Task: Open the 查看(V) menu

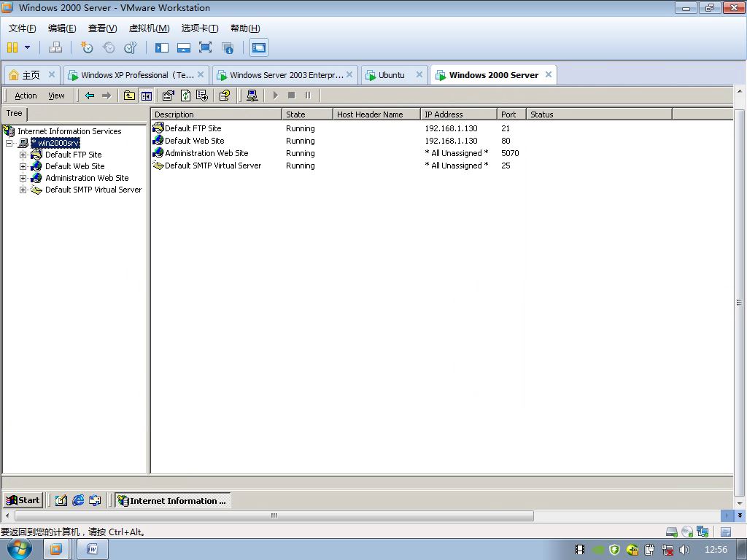Action: (102, 28)
